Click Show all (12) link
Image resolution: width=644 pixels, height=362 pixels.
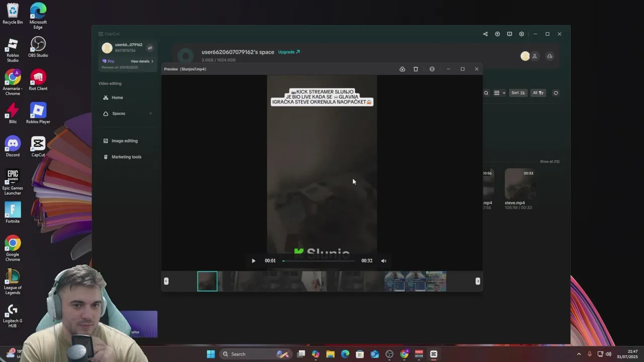[549, 161]
